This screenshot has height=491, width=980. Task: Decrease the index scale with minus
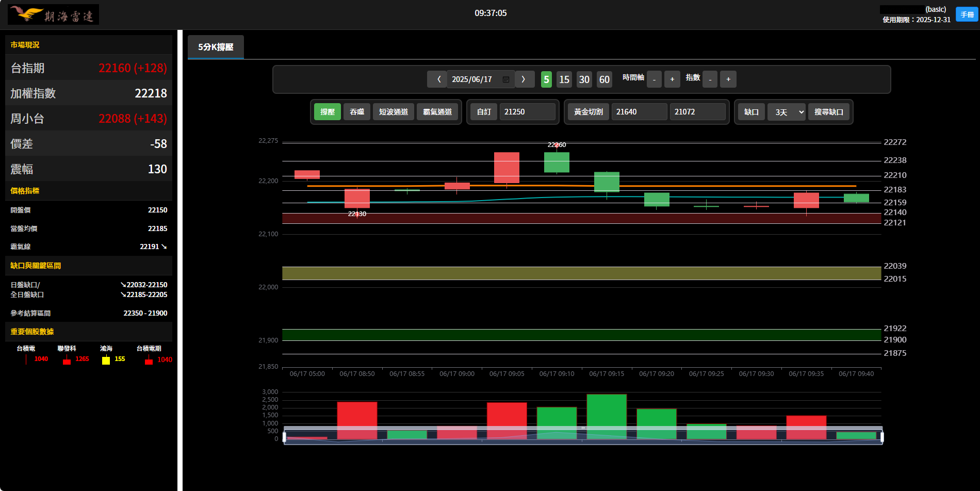(x=710, y=79)
